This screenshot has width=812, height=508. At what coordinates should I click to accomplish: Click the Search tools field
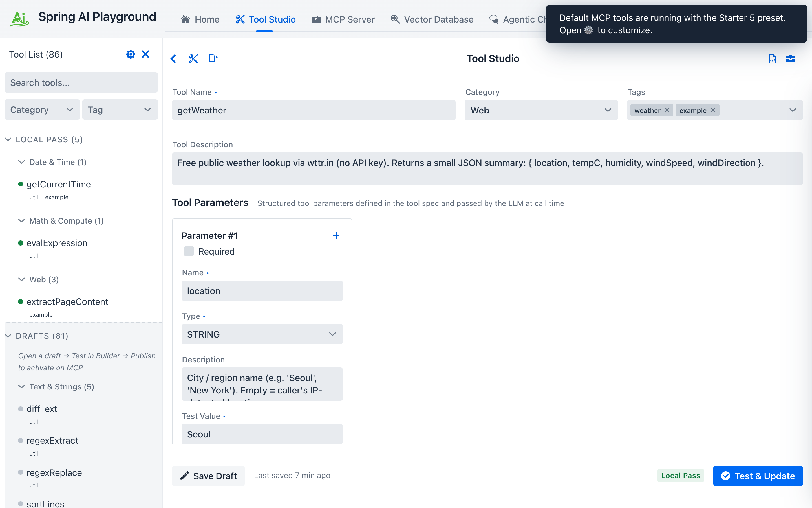[81, 83]
